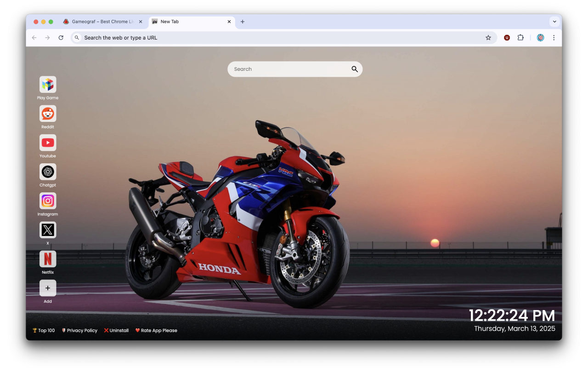Click Uninstall in the bottom bar

[x=116, y=330]
